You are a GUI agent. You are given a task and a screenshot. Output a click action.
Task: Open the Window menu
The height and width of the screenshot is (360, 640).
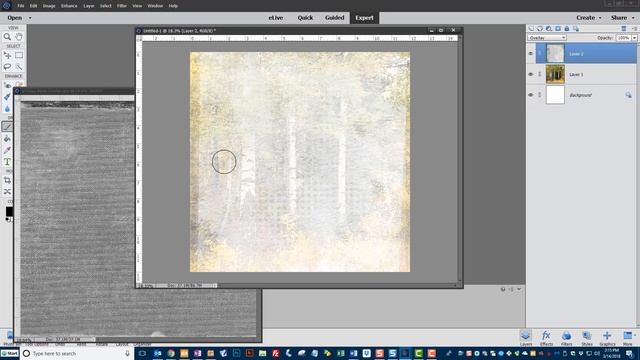pos(155,6)
